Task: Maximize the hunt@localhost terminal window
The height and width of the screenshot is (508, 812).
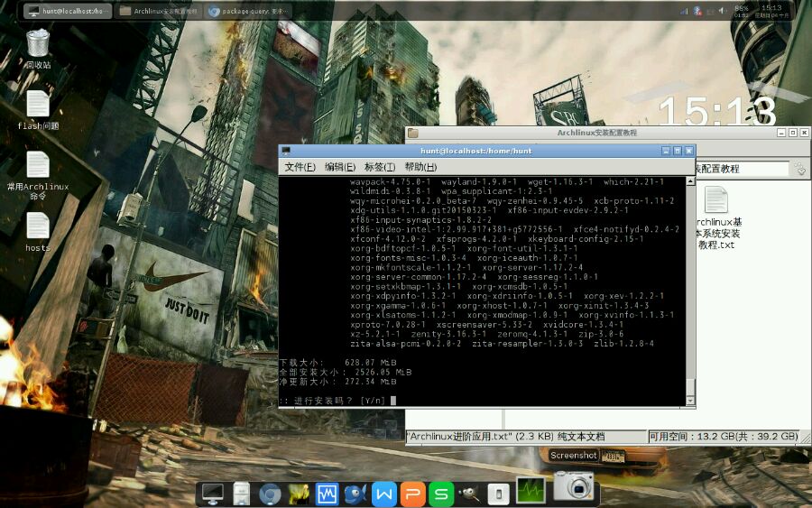Action: point(678,151)
